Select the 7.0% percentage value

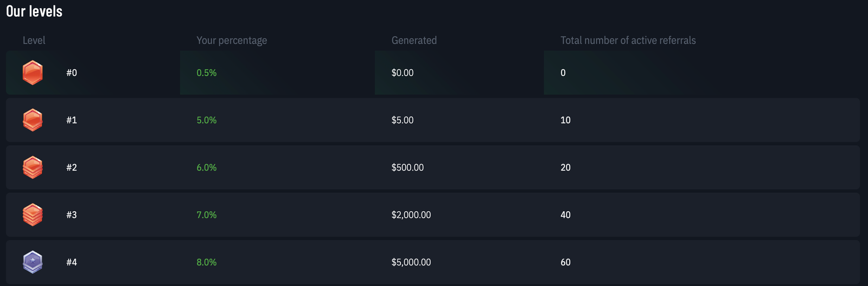(x=206, y=215)
